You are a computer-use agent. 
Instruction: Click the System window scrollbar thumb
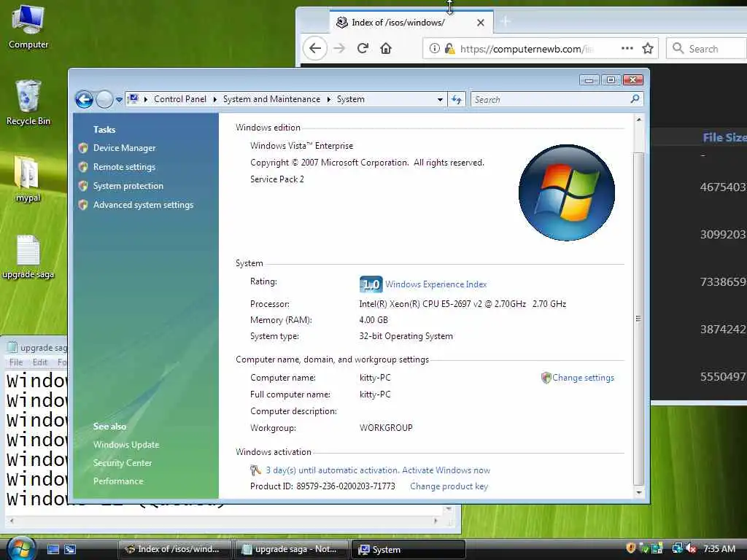coord(638,318)
